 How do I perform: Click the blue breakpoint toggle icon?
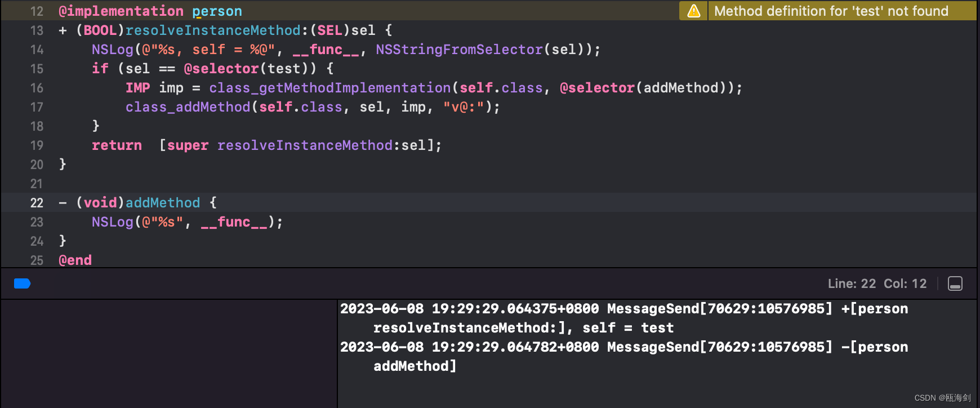(22, 283)
